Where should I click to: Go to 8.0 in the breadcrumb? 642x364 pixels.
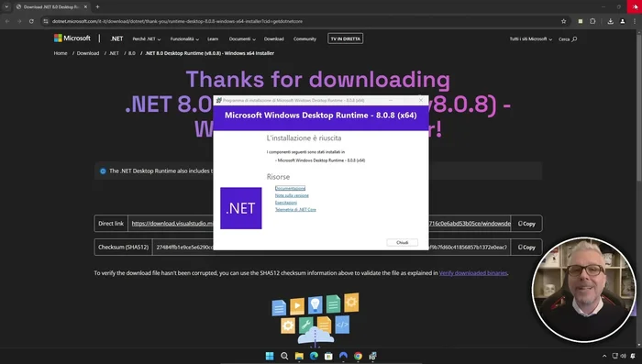(132, 53)
